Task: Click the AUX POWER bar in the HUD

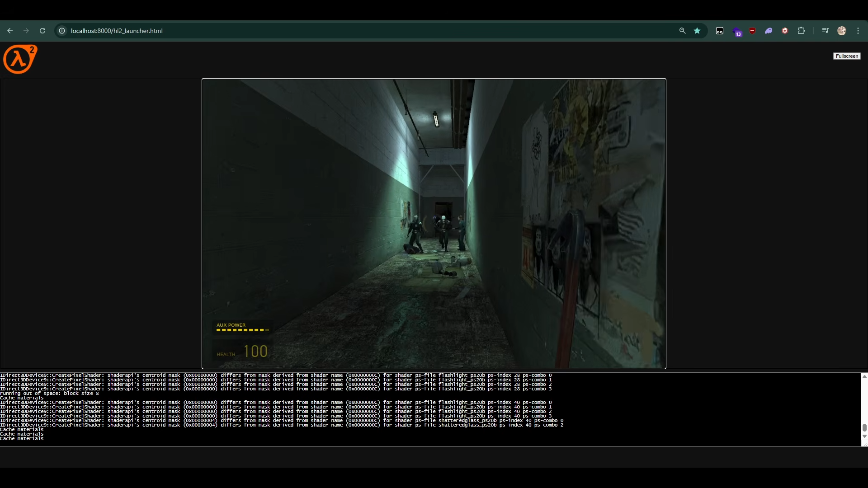Action: pos(242,328)
